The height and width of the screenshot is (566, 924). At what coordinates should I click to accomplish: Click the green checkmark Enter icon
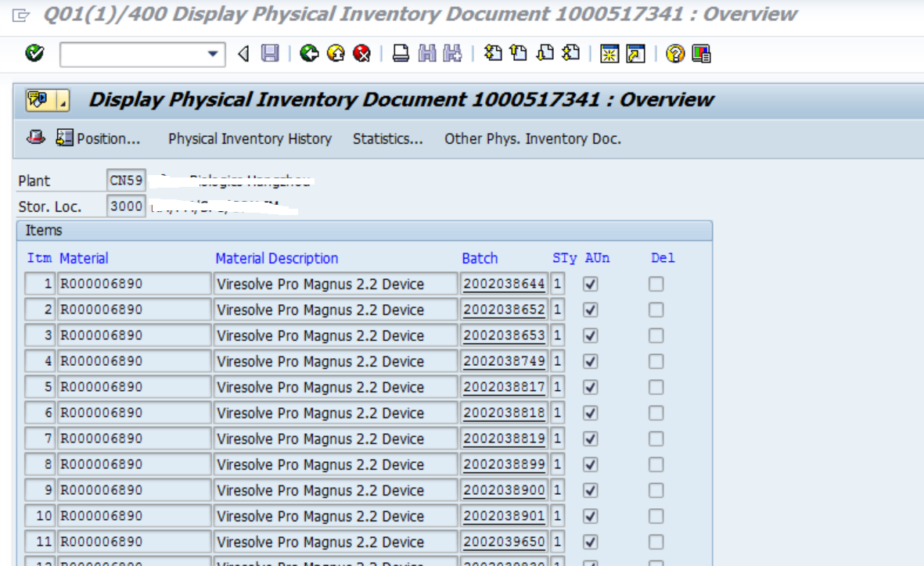tap(34, 54)
